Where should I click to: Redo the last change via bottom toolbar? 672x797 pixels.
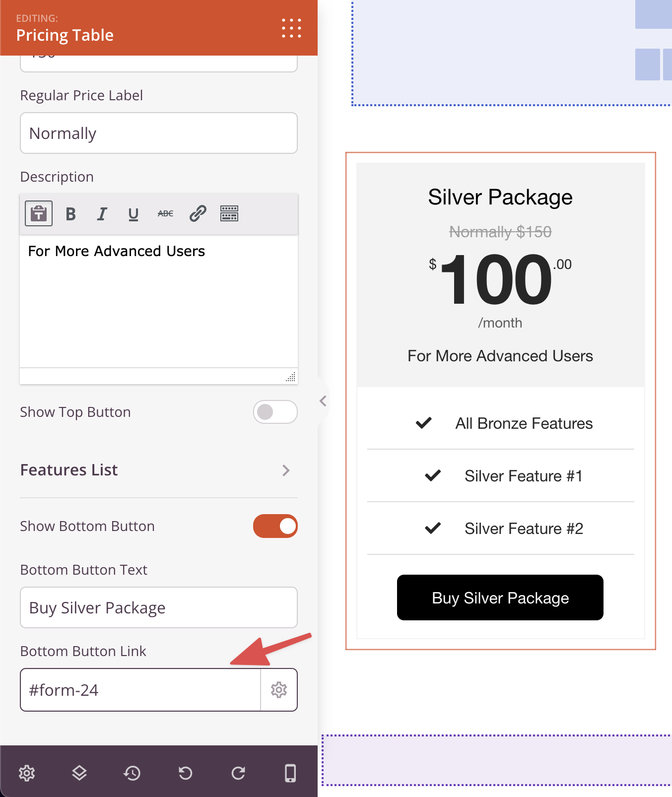click(x=239, y=773)
